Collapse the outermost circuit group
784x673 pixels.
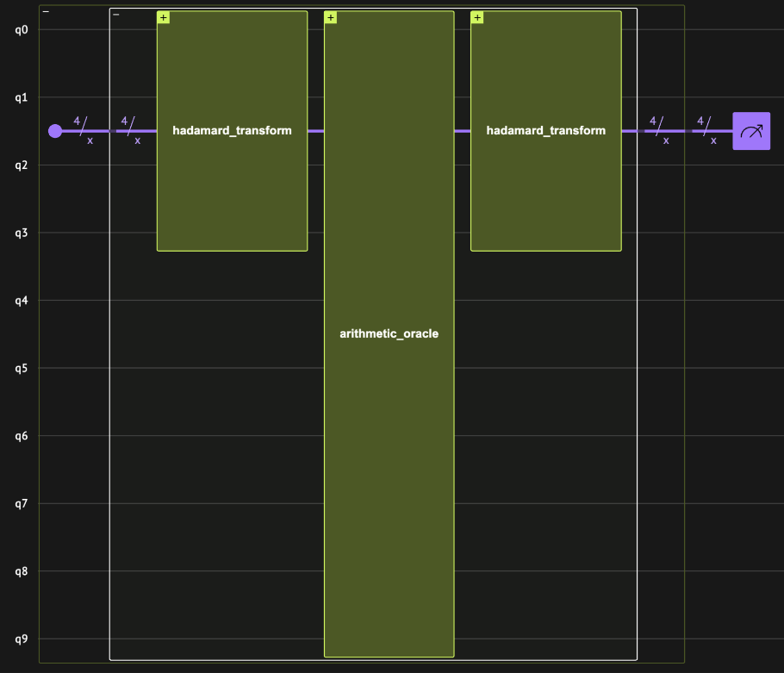(x=46, y=12)
